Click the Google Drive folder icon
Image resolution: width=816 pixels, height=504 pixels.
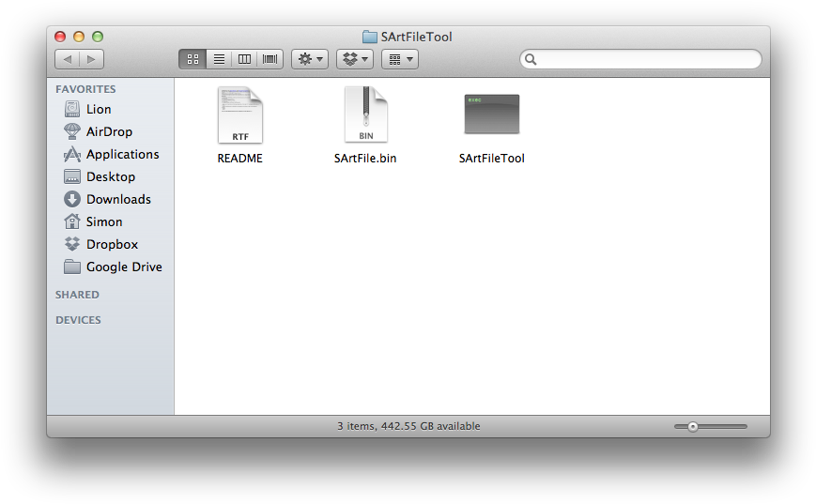72,267
